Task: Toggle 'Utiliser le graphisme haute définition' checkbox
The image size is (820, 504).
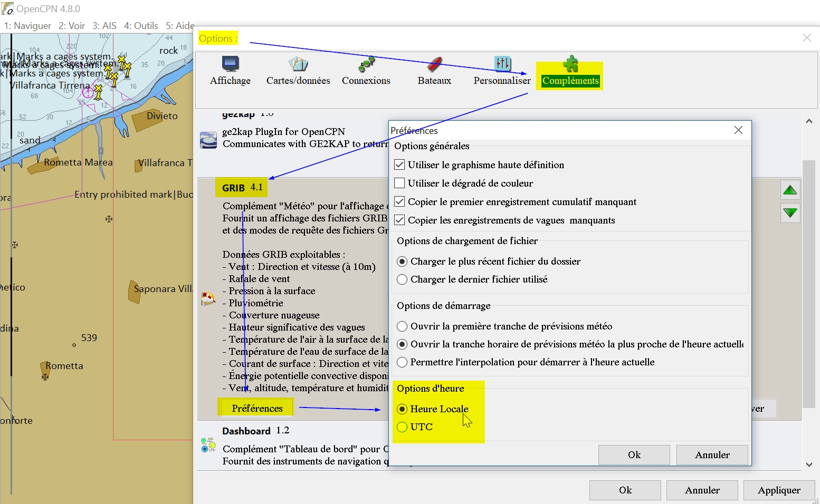Action: point(399,165)
